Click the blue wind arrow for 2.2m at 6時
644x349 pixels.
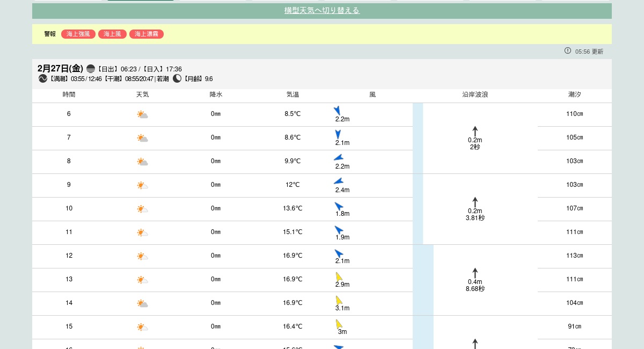coord(337,111)
